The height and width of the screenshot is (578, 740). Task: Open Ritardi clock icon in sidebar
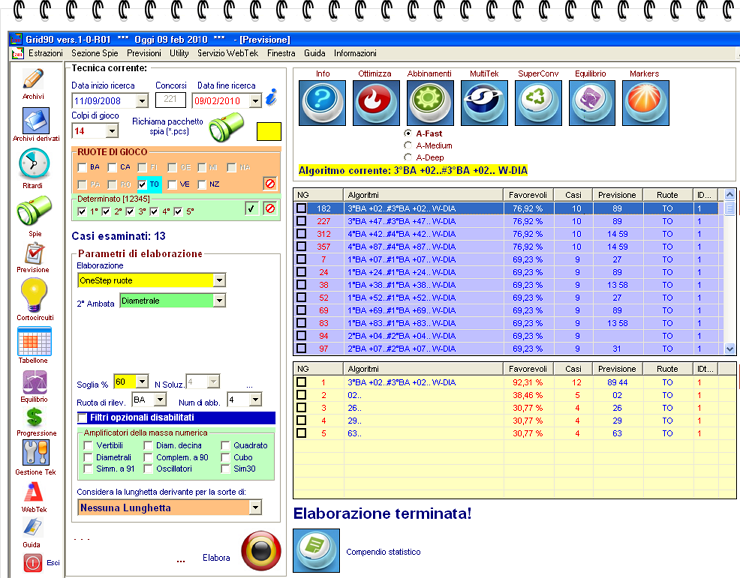(33, 164)
